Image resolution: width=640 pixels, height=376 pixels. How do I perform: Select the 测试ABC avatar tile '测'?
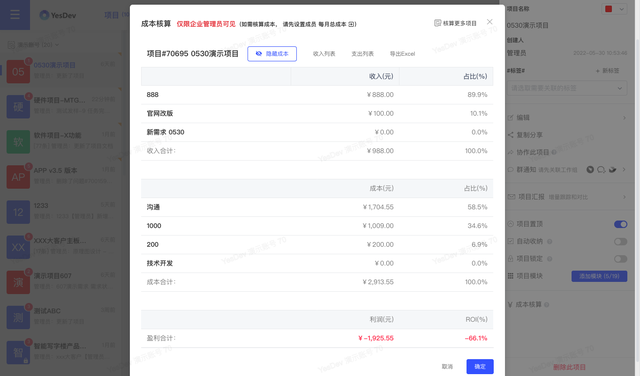pyautogui.click(x=18, y=317)
